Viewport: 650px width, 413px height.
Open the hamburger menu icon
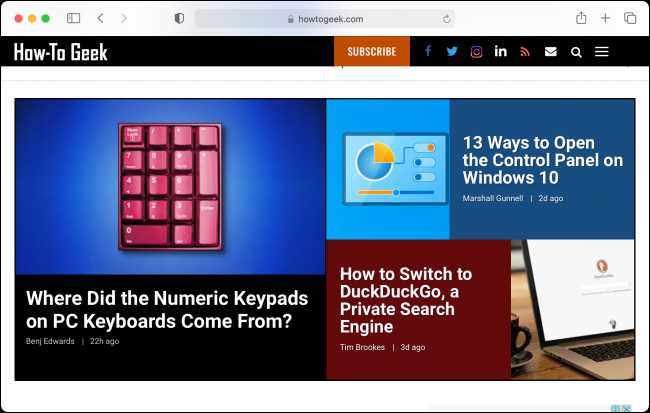[601, 51]
